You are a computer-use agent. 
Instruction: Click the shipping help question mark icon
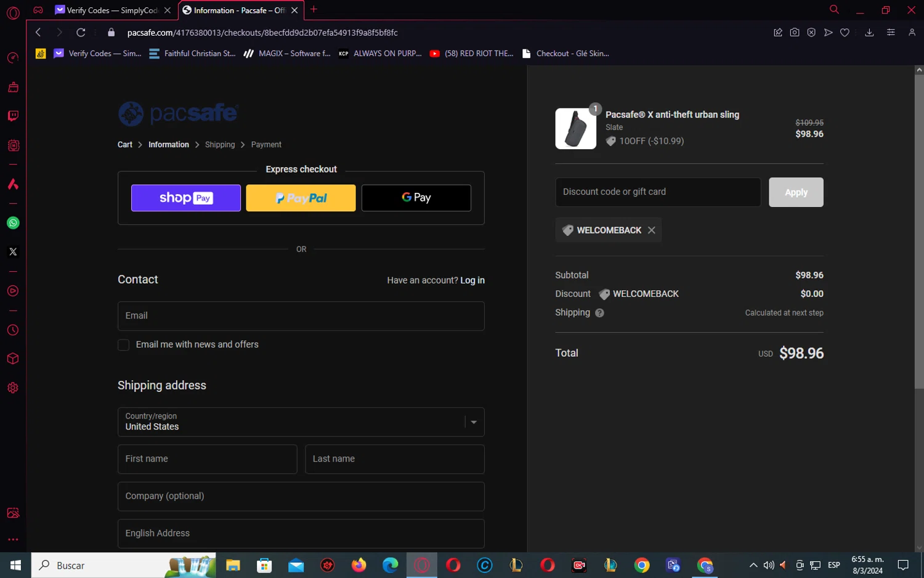pyautogui.click(x=599, y=313)
